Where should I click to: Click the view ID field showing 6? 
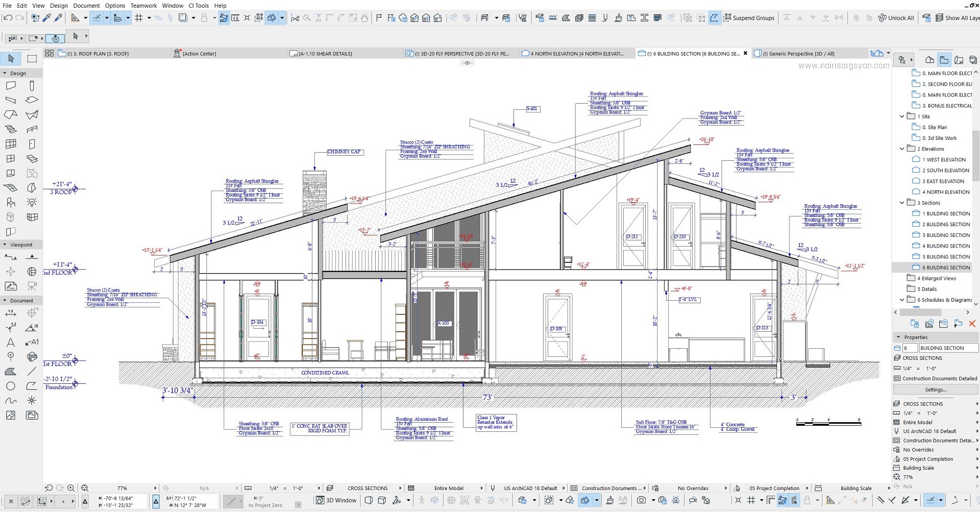click(910, 348)
